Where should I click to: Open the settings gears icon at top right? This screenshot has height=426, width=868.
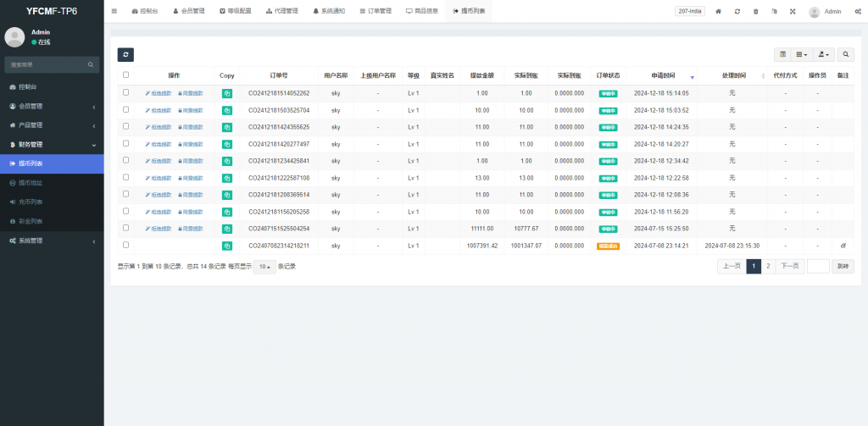(858, 12)
